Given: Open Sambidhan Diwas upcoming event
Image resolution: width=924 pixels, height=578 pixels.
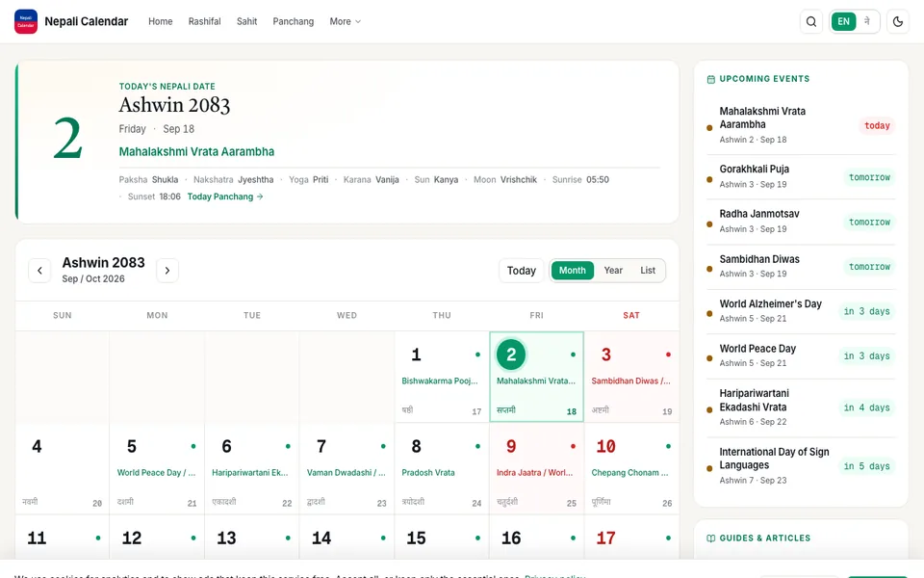Looking at the screenshot, I should pos(801,267).
